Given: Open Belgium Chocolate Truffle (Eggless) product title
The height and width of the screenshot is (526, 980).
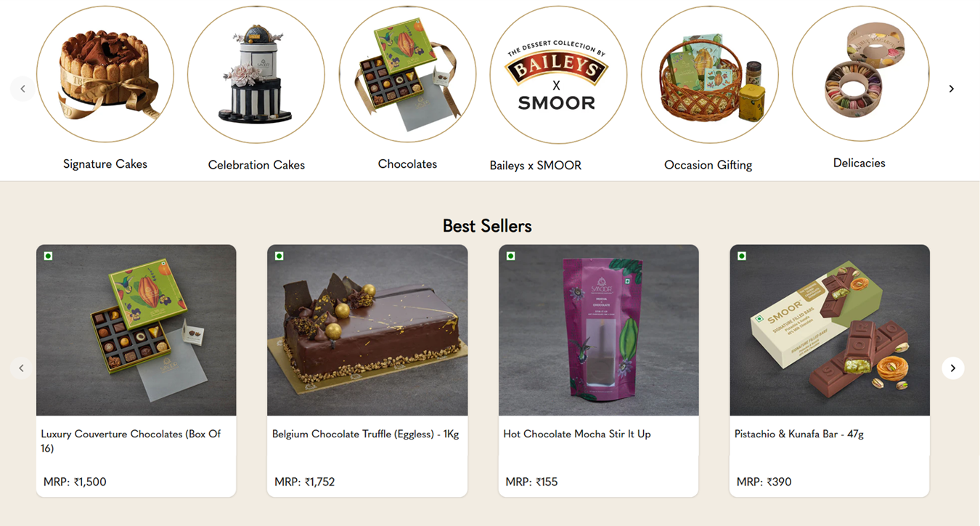Looking at the screenshot, I should point(365,434).
